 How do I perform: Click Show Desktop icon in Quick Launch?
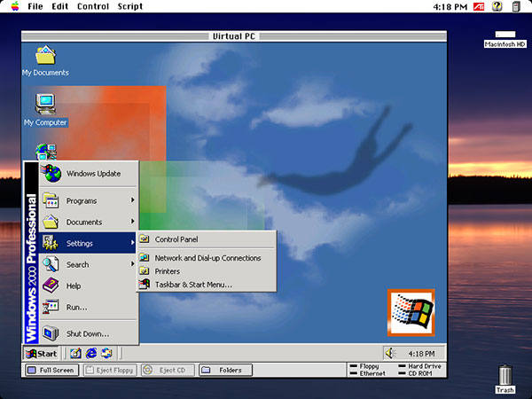(x=74, y=353)
